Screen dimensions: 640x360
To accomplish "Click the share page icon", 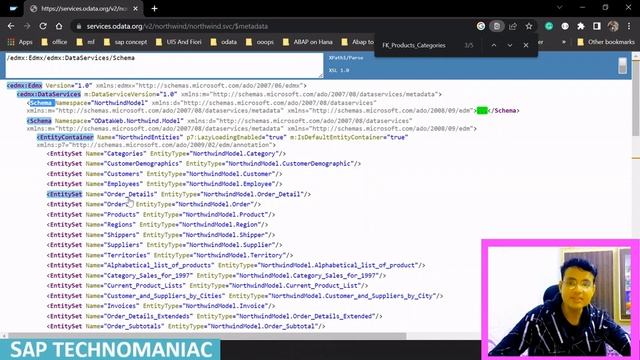I will coord(513,26).
